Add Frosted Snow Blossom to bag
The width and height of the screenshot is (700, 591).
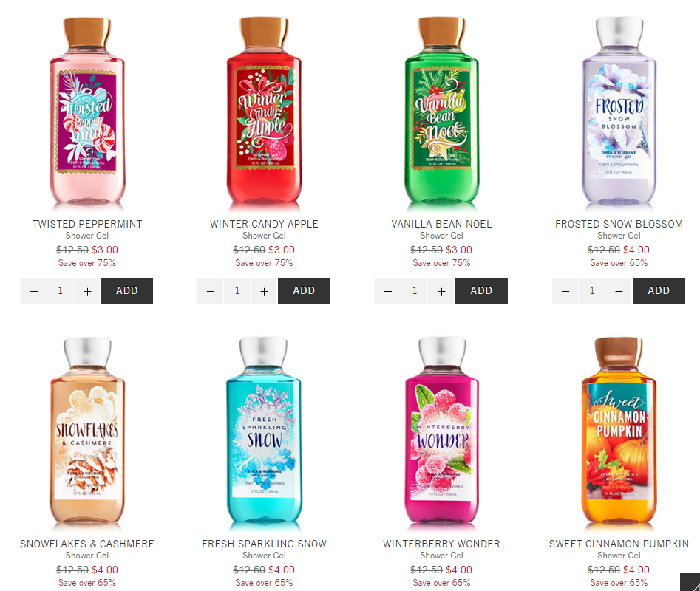pyautogui.click(x=659, y=291)
